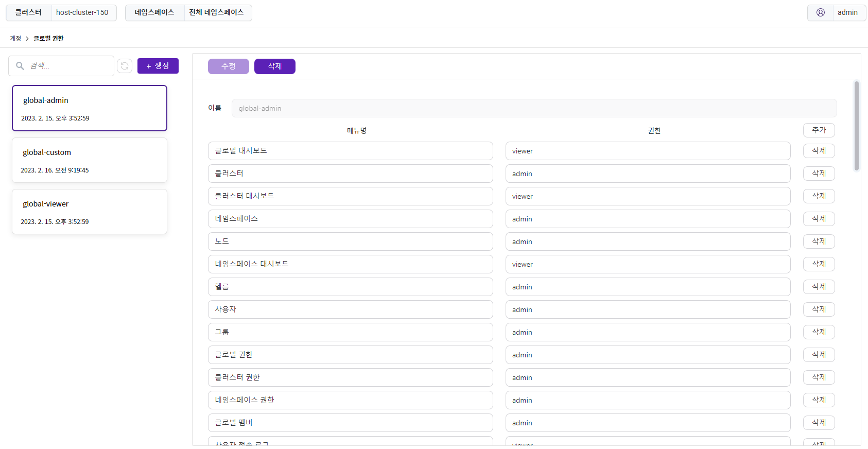Open permission field for 그룹 row
This screenshot has width=868, height=449.
[648, 332]
